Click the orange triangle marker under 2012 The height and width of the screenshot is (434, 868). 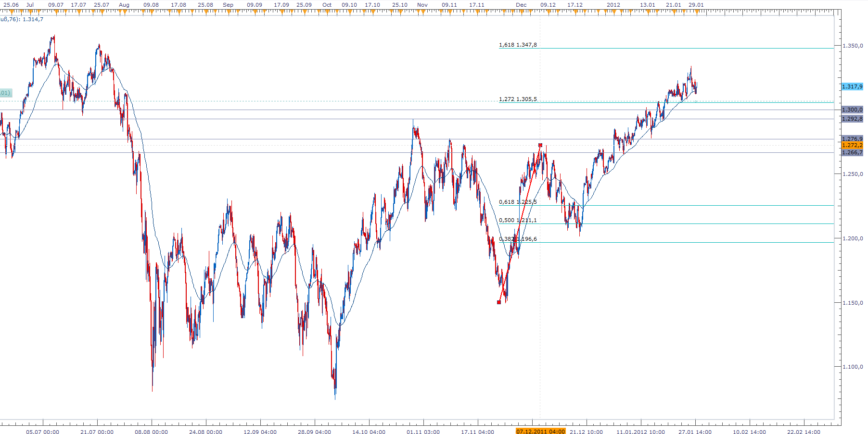coord(614,12)
